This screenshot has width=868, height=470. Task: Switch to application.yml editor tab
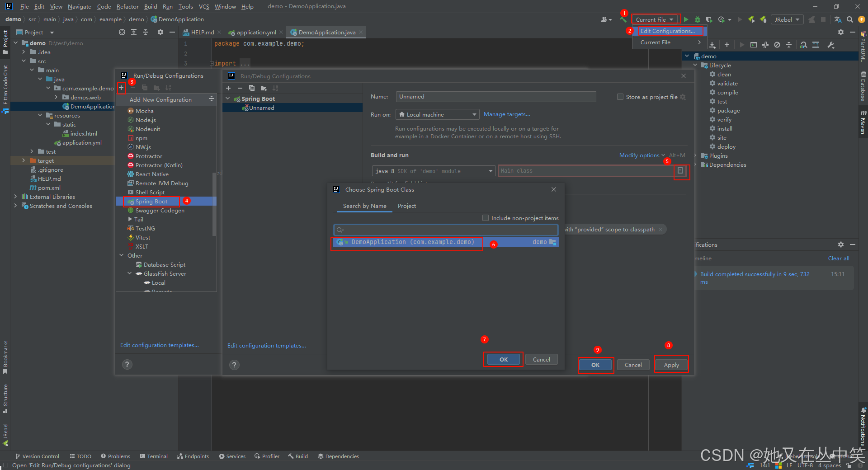click(x=256, y=32)
